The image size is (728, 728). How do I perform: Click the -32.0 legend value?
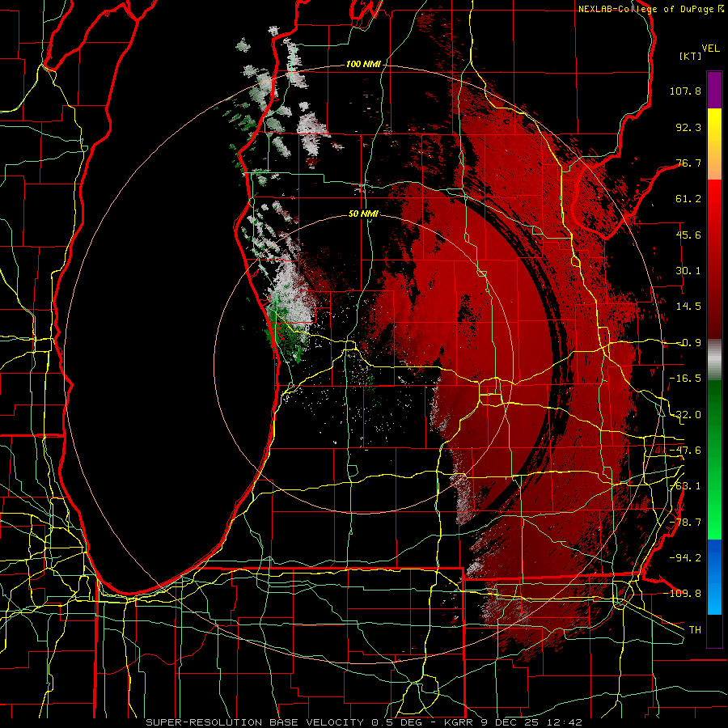pos(685,415)
